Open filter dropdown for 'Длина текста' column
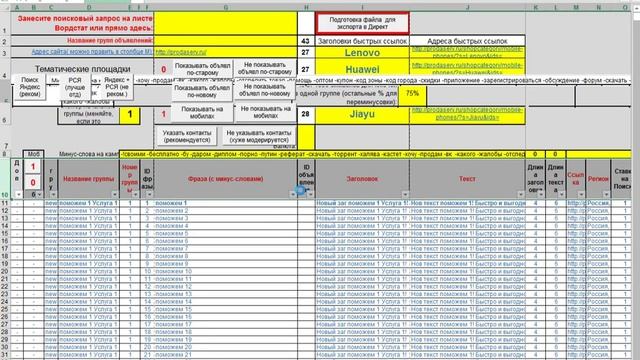640x360 pixels. (561, 195)
